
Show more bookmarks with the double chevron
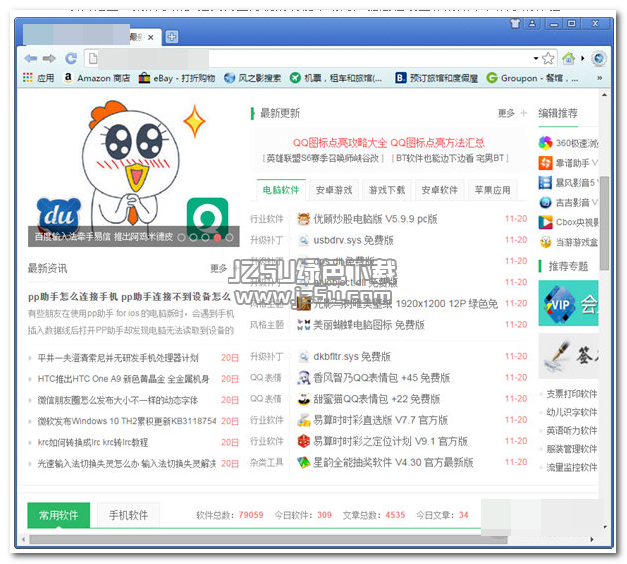pyautogui.click(x=599, y=78)
